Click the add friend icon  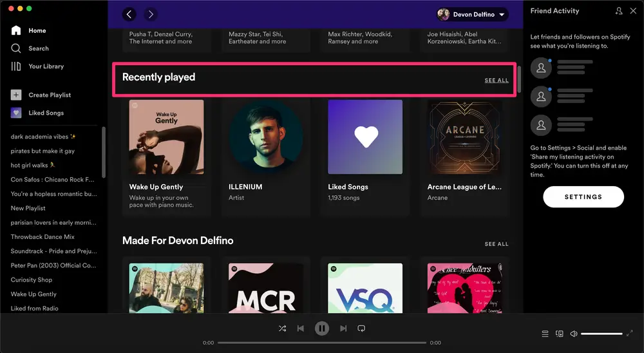click(x=618, y=11)
